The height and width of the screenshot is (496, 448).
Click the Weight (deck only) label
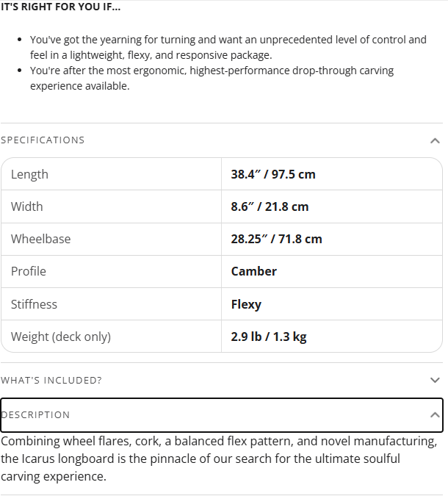click(61, 337)
